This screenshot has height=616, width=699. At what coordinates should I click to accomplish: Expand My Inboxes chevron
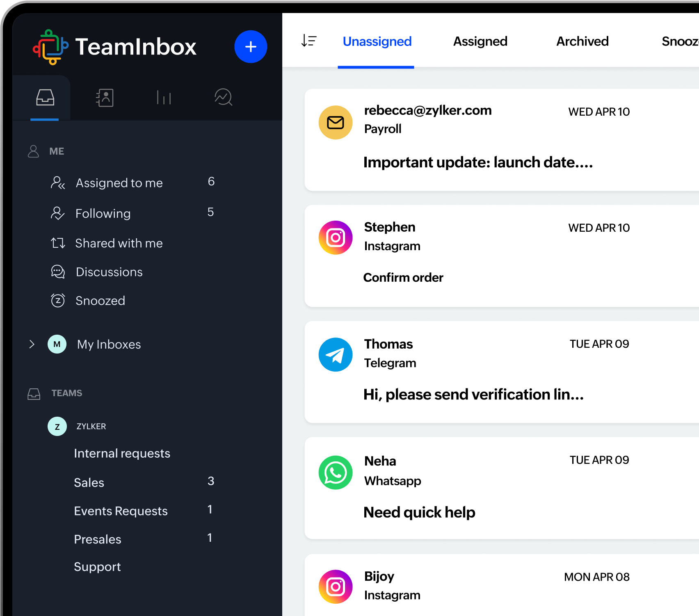pyautogui.click(x=32, y=344)
